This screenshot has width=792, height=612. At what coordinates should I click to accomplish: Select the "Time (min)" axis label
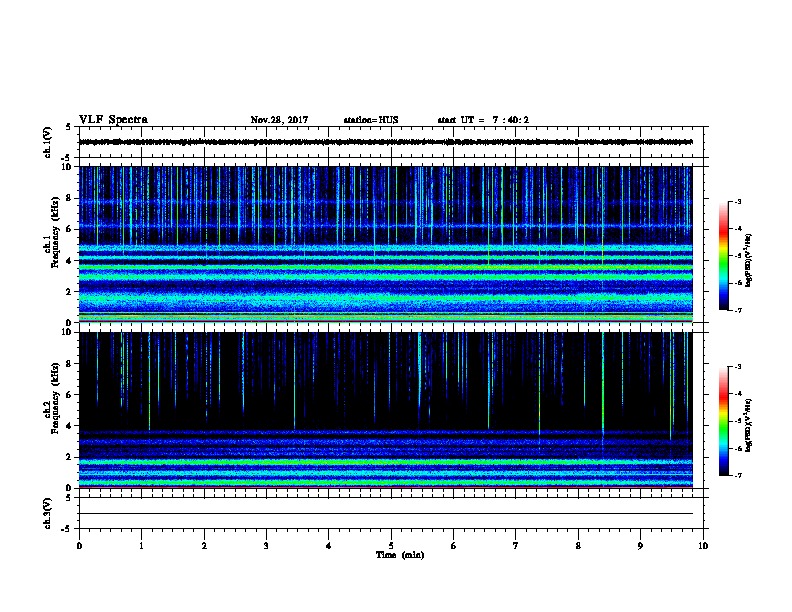click(x=400, y=555)
